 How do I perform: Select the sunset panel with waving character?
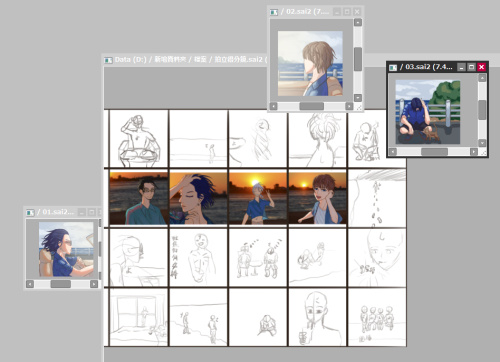click(x=258, y=198)
